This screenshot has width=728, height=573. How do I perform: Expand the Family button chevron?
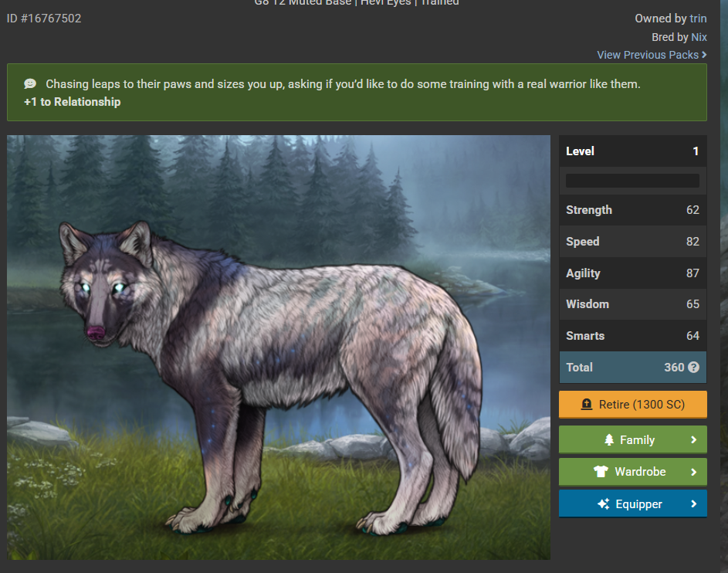[x=693, y=439]
